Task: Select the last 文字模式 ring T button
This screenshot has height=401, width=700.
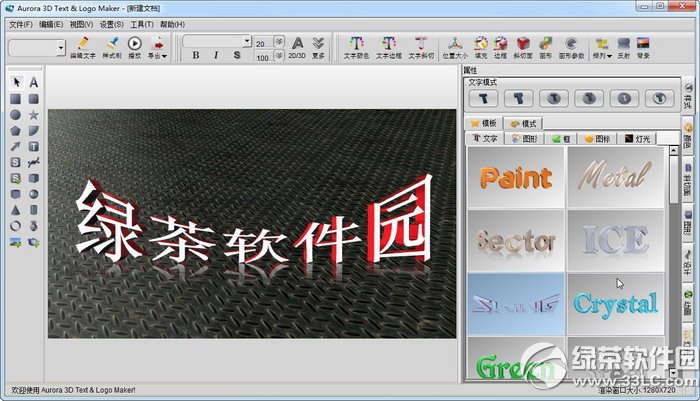Action: tap(659, 98)
